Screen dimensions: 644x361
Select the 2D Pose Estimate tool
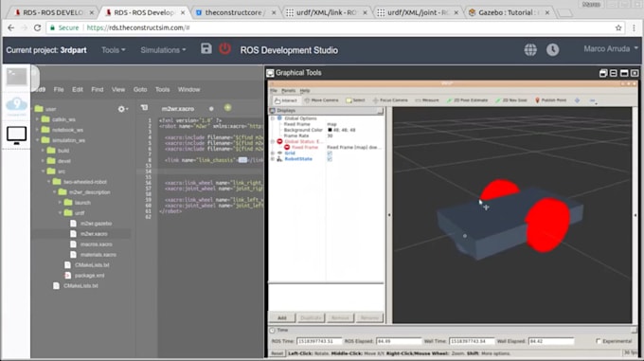pyautogui.click(x=467, y=100)
